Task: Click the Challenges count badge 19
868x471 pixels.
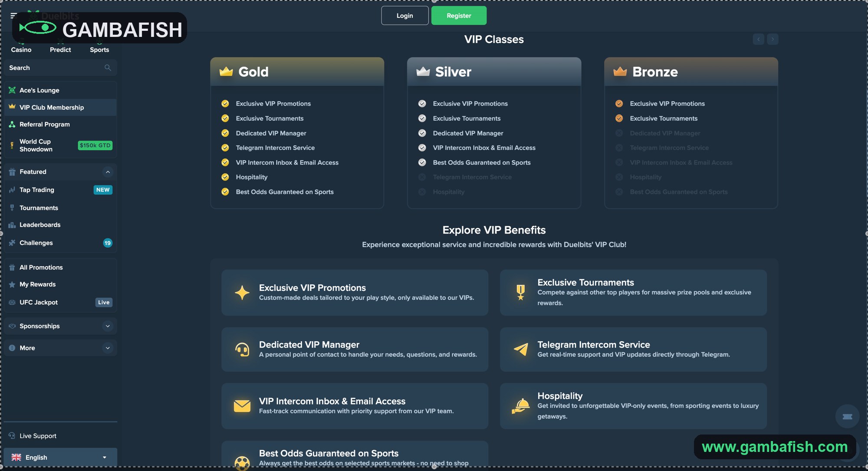Action: 108,243
